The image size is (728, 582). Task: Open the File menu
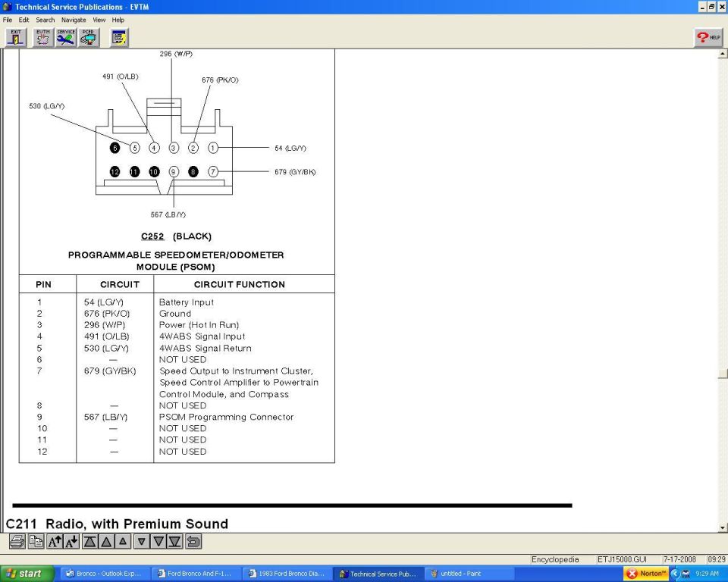tap(8, 20)
